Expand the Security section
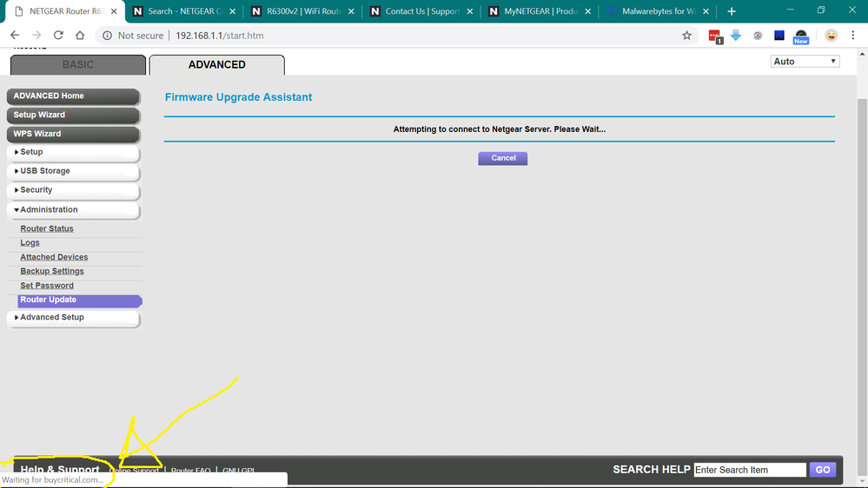 73,190
